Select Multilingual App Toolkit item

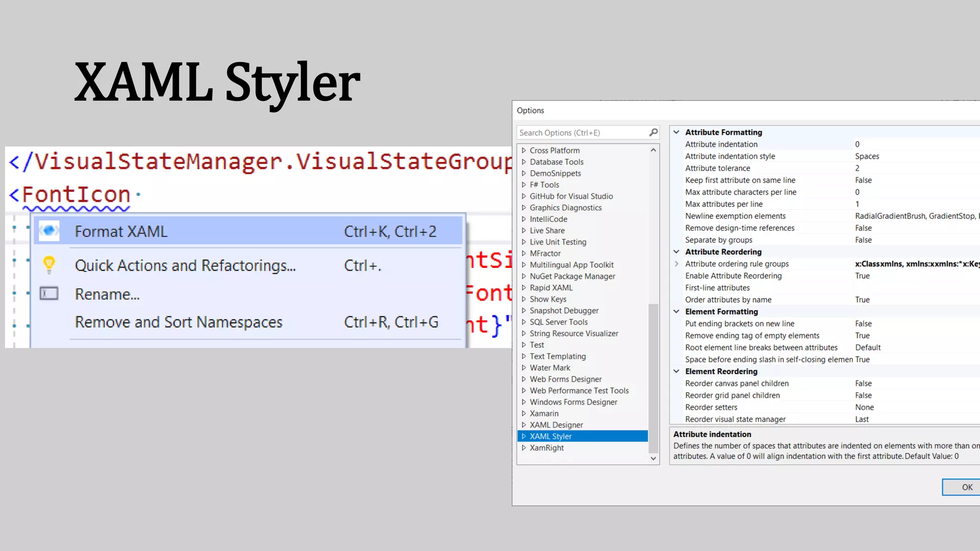tap(571, 264)
